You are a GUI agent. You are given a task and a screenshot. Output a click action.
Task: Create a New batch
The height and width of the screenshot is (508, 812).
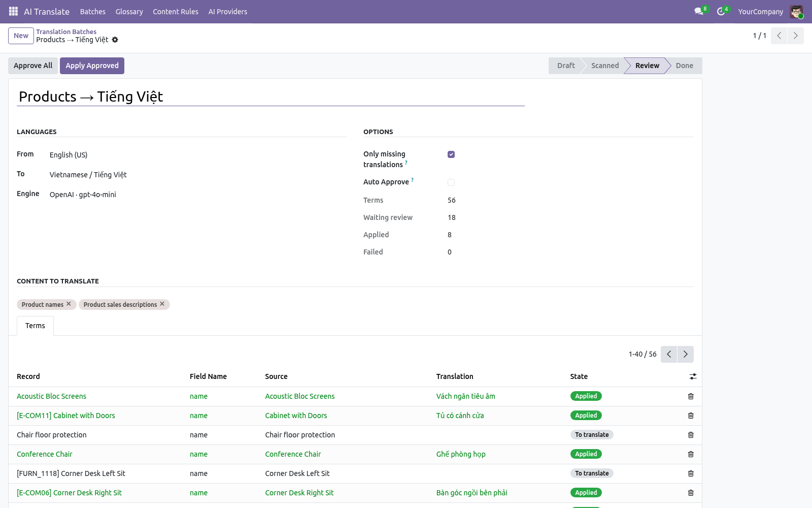21,36
